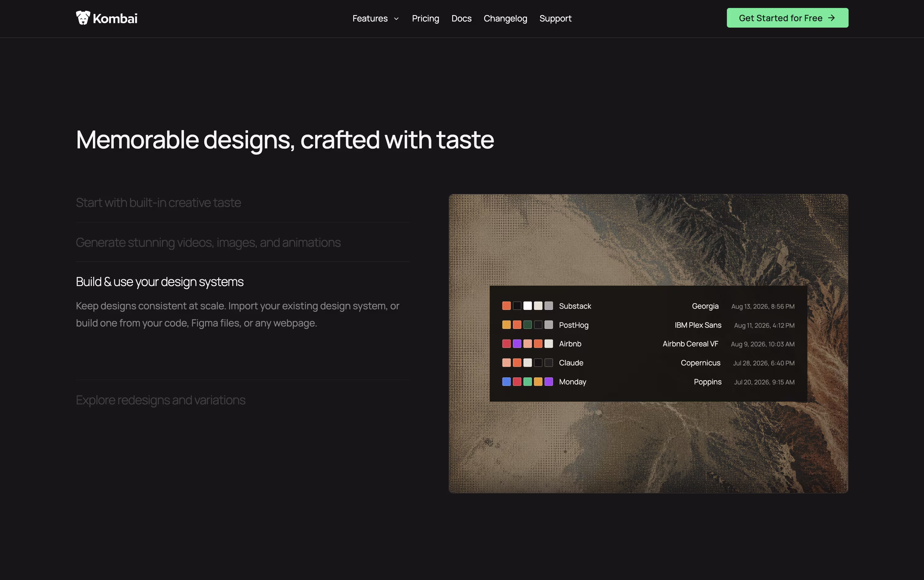Click the Substack design system name
The height and width of the screenshot is (580, 924).
tap(575, 306)
